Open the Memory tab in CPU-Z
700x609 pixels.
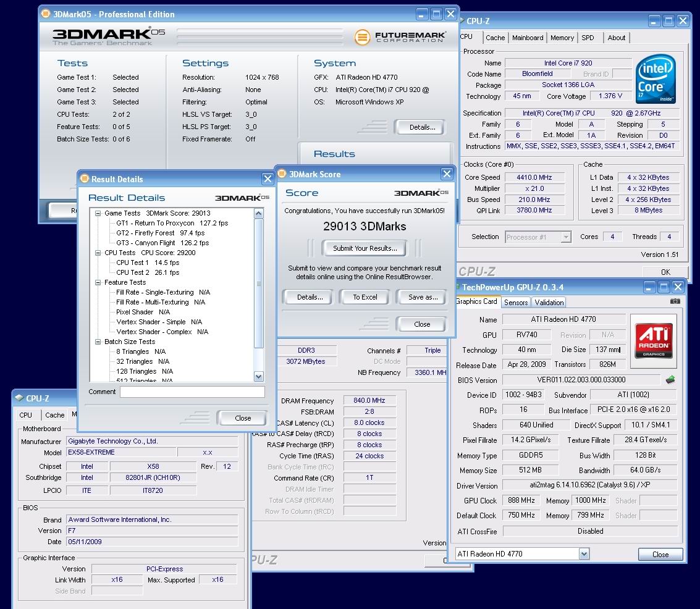click(562, 38)
